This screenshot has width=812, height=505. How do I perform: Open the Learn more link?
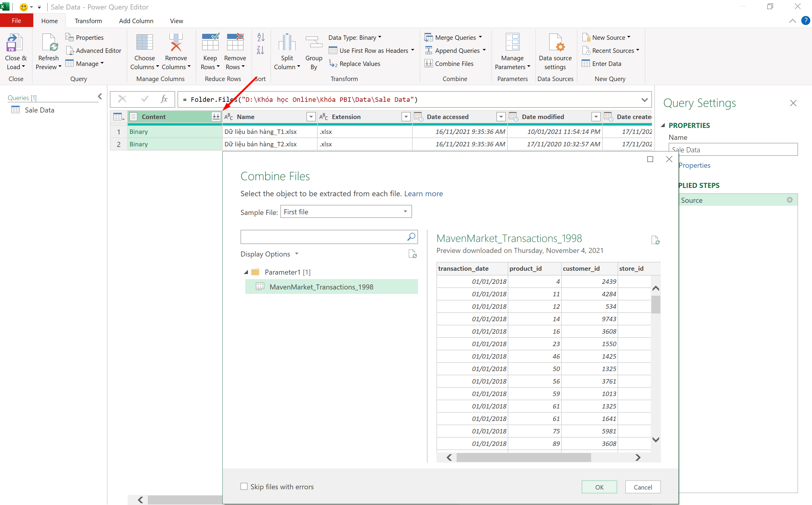point(423,194)
